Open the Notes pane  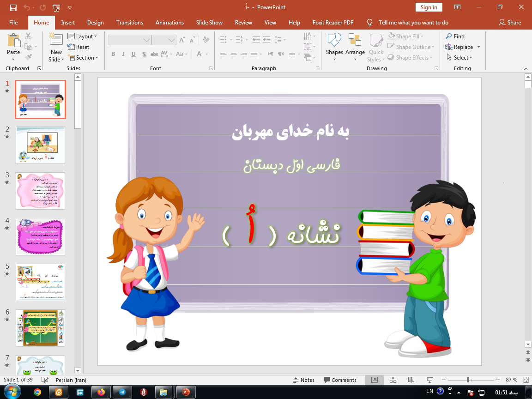click(304, 380)
